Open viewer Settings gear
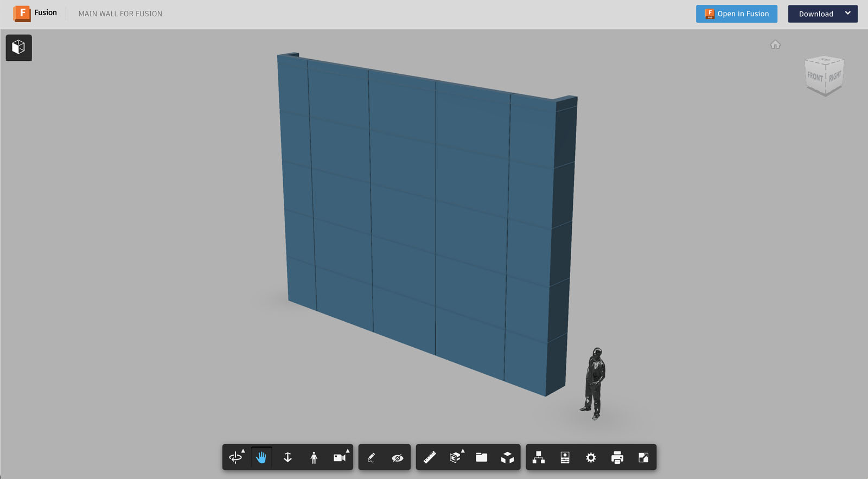 point(591,457)
